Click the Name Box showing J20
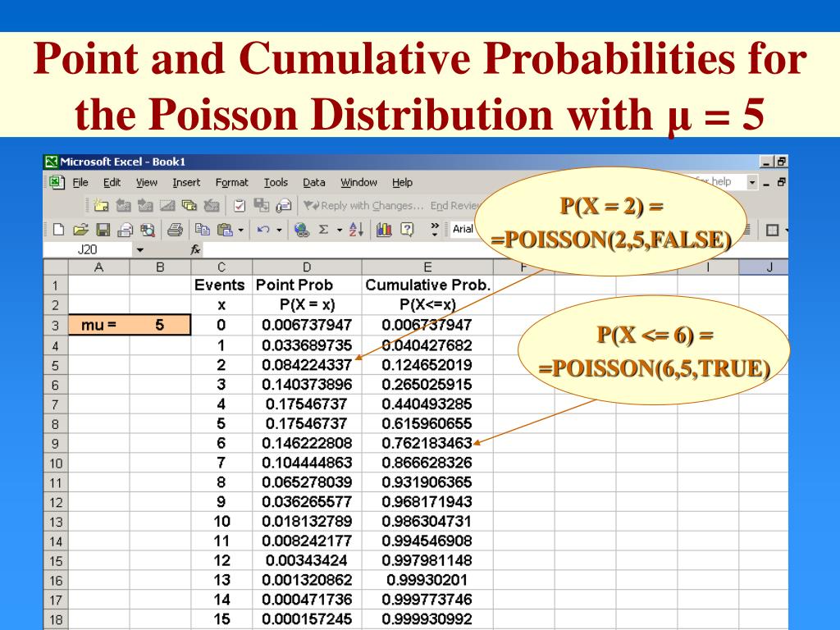Image resolution: width=840 pixels, height=630 pixels. click(87, 249)
